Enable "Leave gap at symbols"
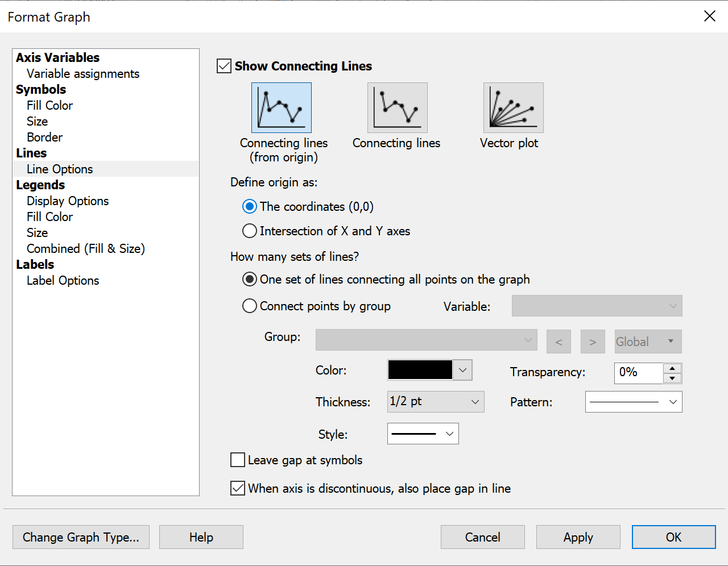Image resolution: width=728 pixels, height=566 pixels. tap(237, 460)
